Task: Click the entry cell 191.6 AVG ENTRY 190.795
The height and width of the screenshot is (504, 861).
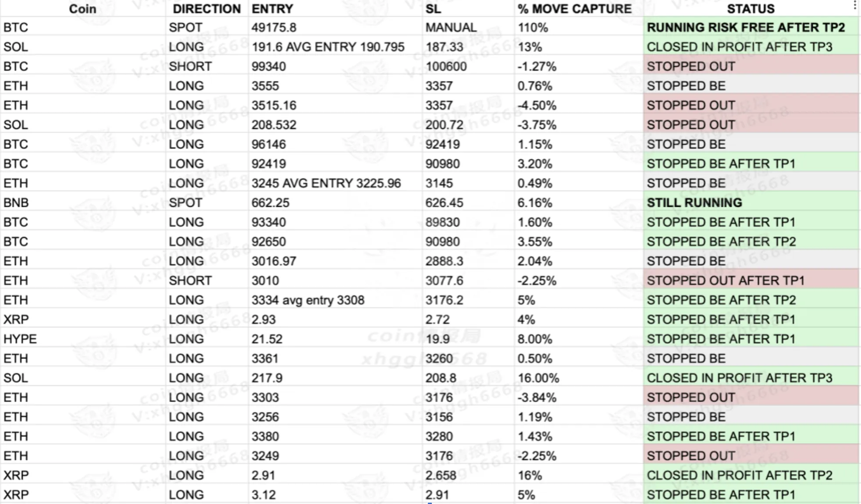Action: point(328,47)
